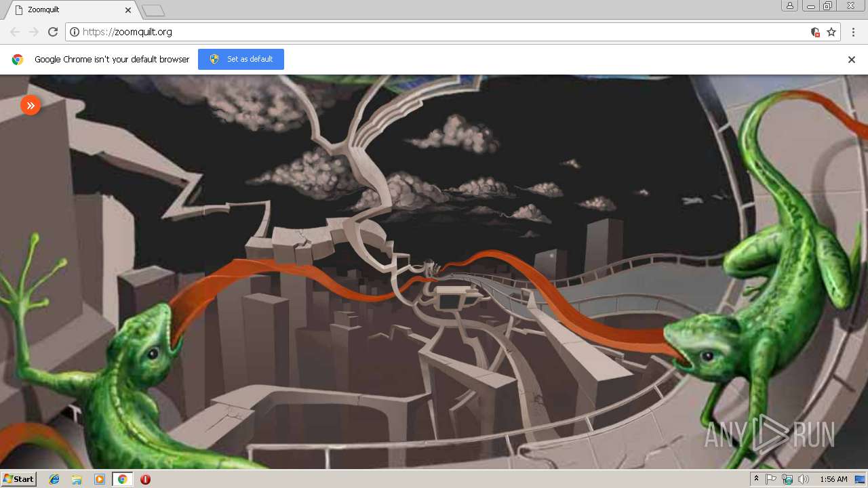The height and width of the screenshot is (488, 868).
Task: Expand the orange double-arrow side menu
Action: 31,105
